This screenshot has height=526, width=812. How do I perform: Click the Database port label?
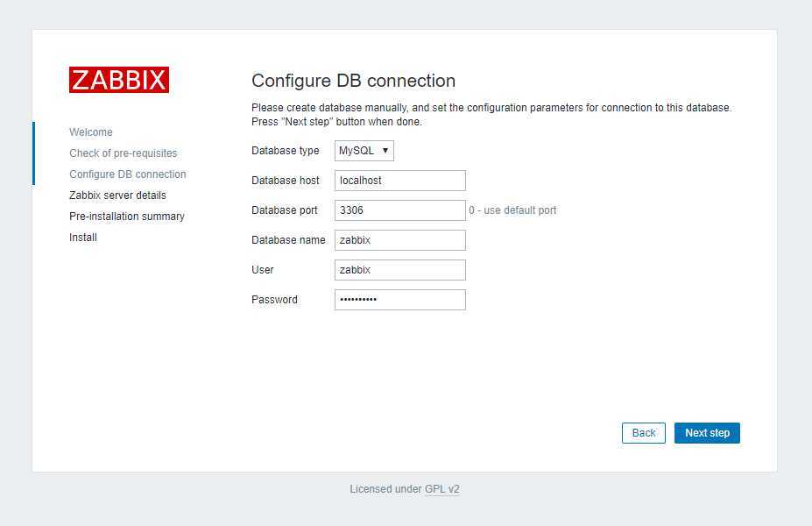pos(285,210)
